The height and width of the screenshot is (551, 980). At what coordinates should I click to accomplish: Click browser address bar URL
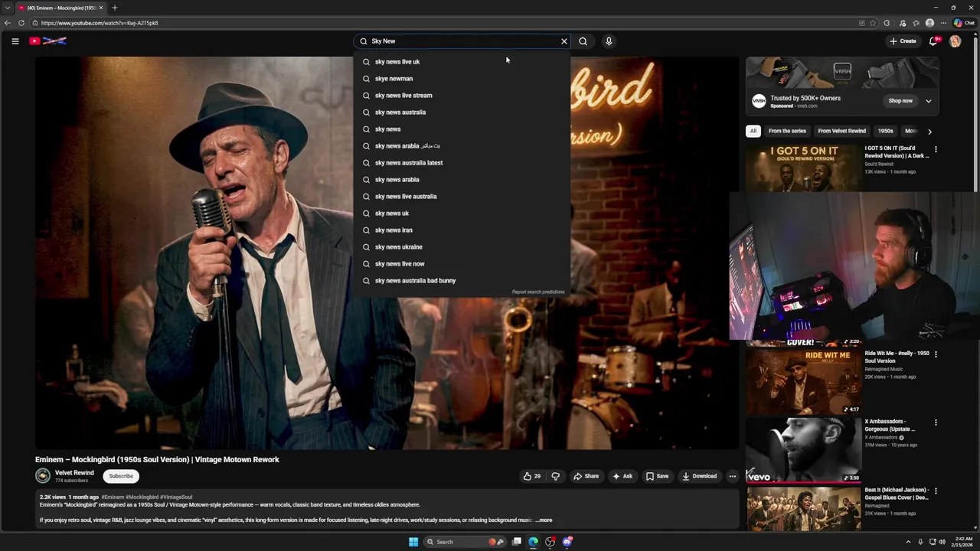[100, 23]
